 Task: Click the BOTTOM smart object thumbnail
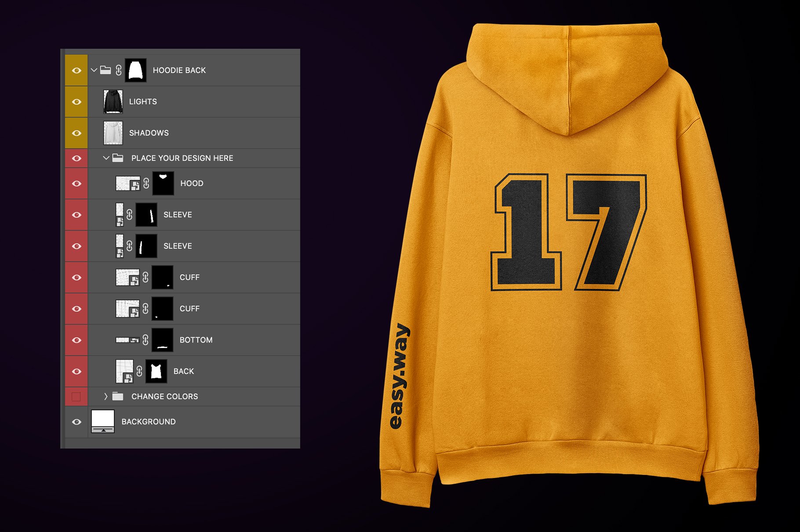click(x=127, y=340)
